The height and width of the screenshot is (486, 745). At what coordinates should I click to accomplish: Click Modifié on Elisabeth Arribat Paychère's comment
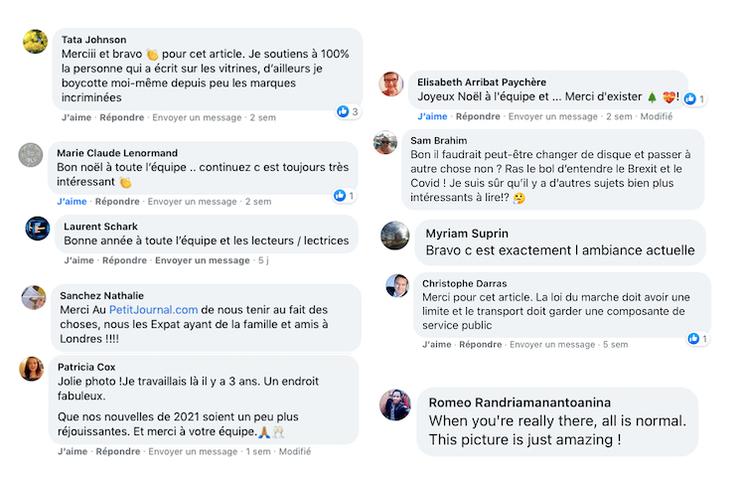657,116
